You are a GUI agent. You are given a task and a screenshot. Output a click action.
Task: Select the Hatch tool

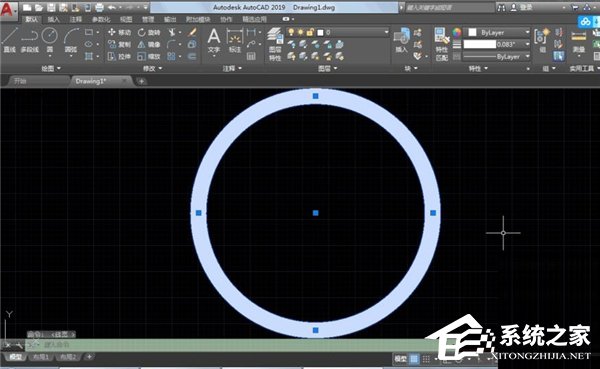pos(89,56)
